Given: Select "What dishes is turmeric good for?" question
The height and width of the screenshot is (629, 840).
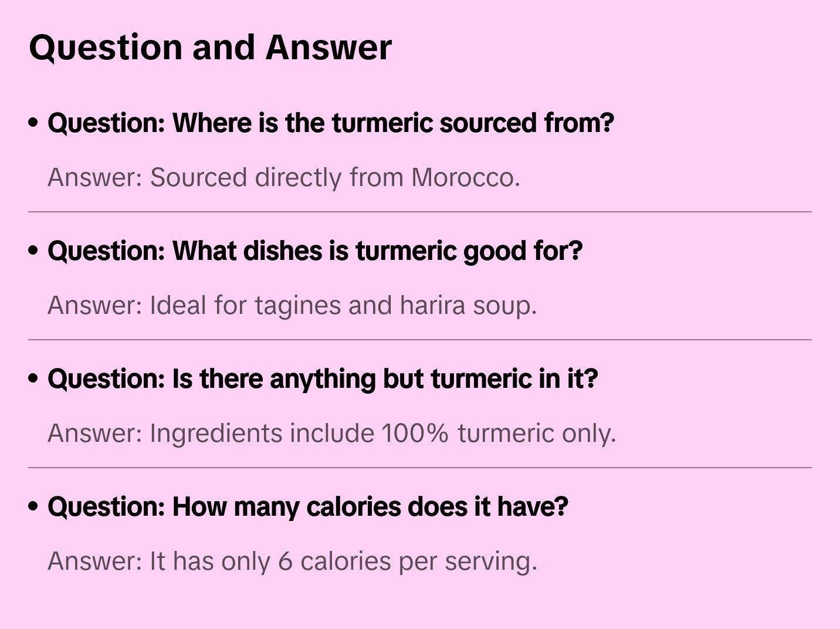Looking at the screenshot, I should point(315,251).
